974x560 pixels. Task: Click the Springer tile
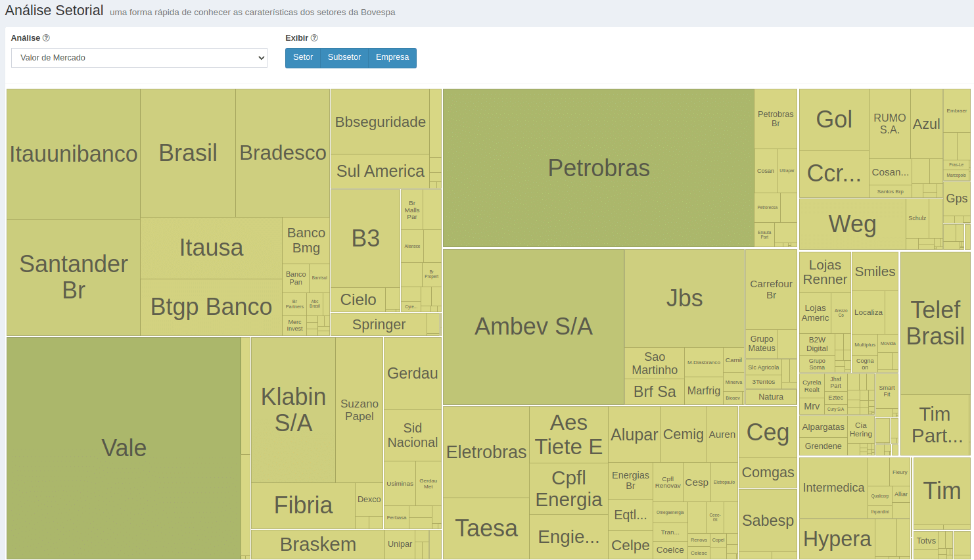pyautogui.click(x=379, y=324)
